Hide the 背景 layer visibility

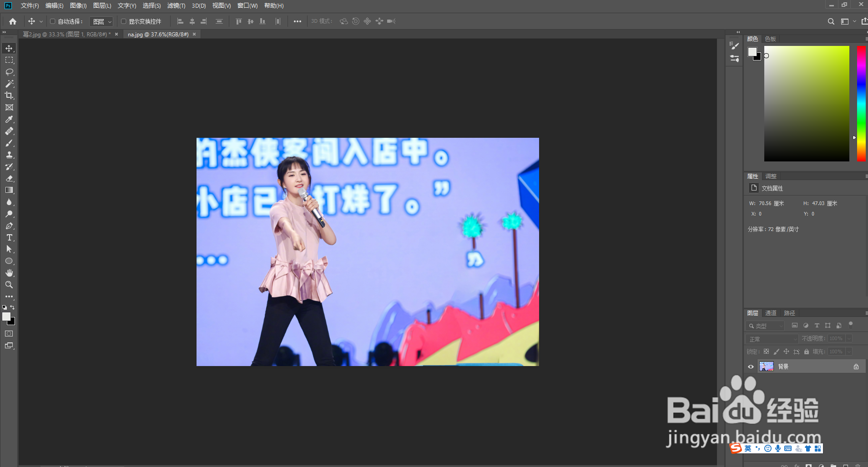click(x=751, y=366)
